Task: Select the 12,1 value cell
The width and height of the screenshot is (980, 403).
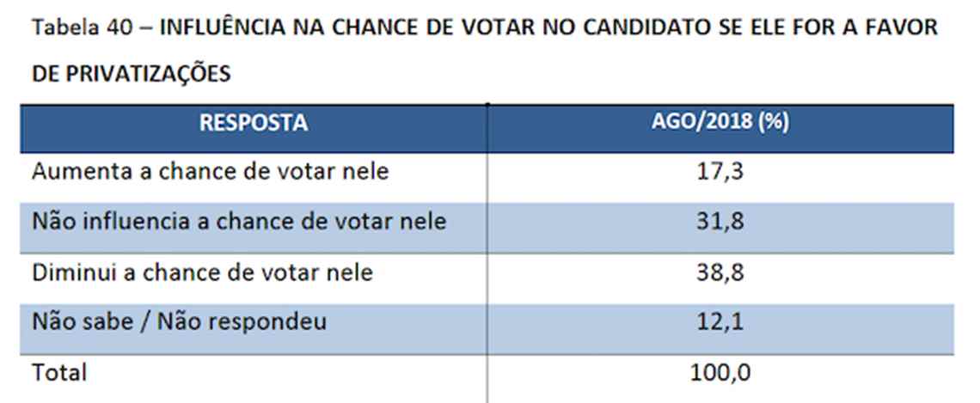Action: (720, 324)
